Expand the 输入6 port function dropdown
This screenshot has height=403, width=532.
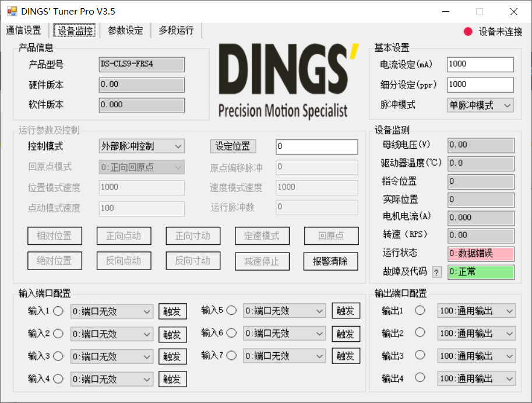pyautogui.click(x=284, y=334)
